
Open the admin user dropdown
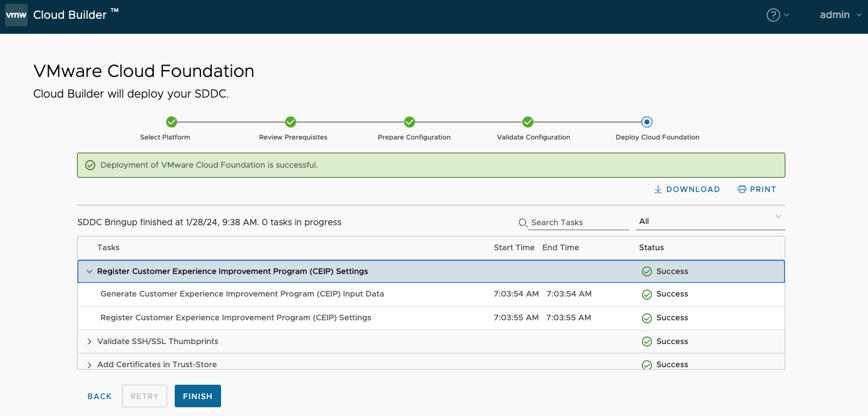point(840,15)
